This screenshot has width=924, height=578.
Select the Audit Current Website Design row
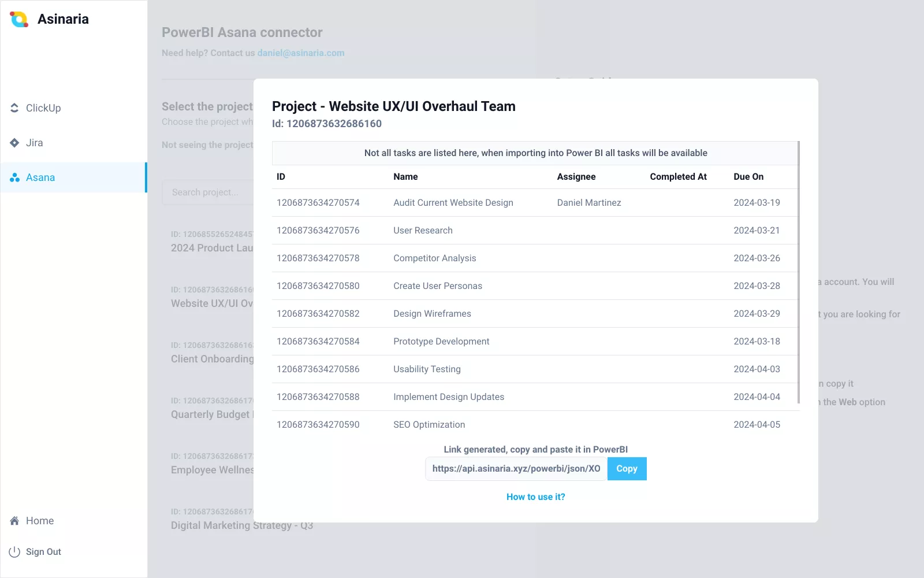(453, 203)
